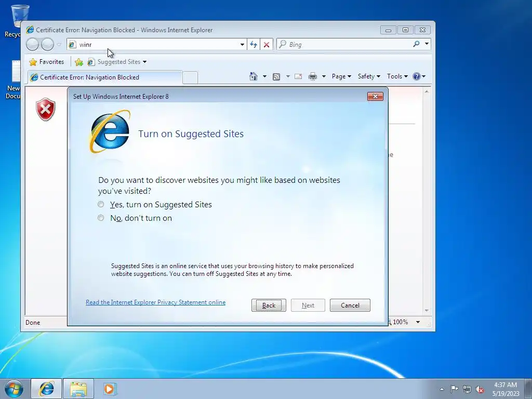Open the Internet Explorer Privacy Statement link

(155, 302)
